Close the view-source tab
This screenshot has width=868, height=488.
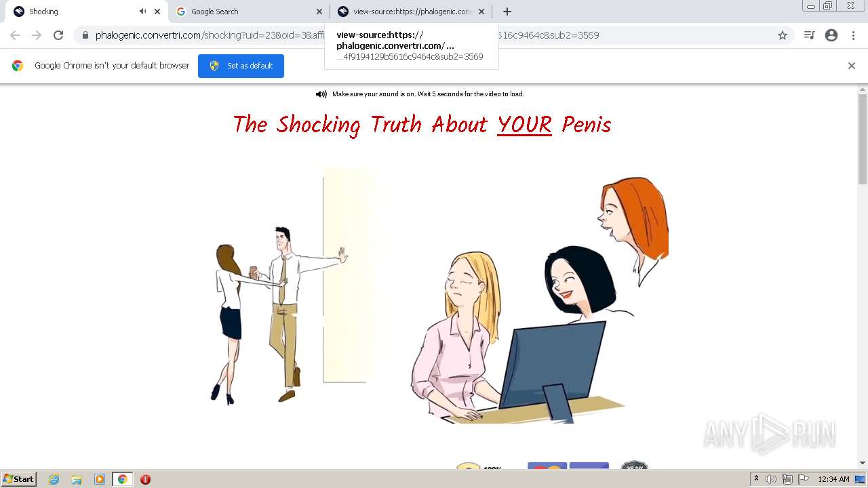click(481, 12)
